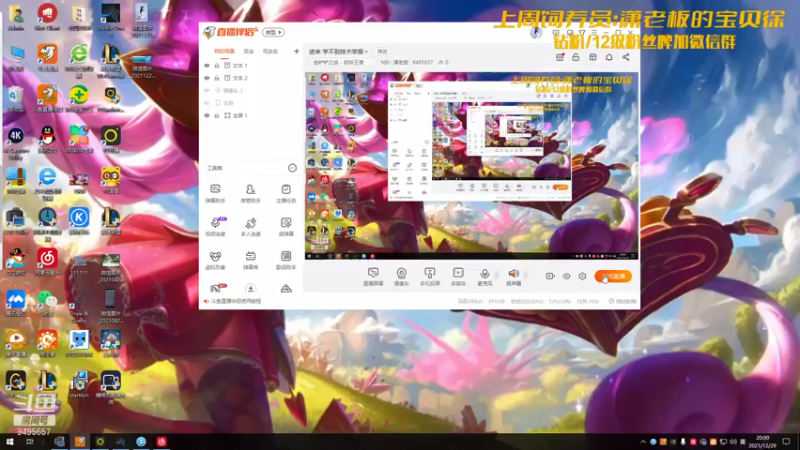Open the room title dropdown arrow

(x=366, y=52)
